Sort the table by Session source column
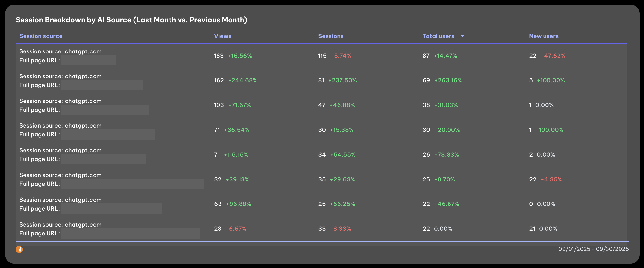The width and height of the screenshot is (644, 268). [x=41, y=36]
